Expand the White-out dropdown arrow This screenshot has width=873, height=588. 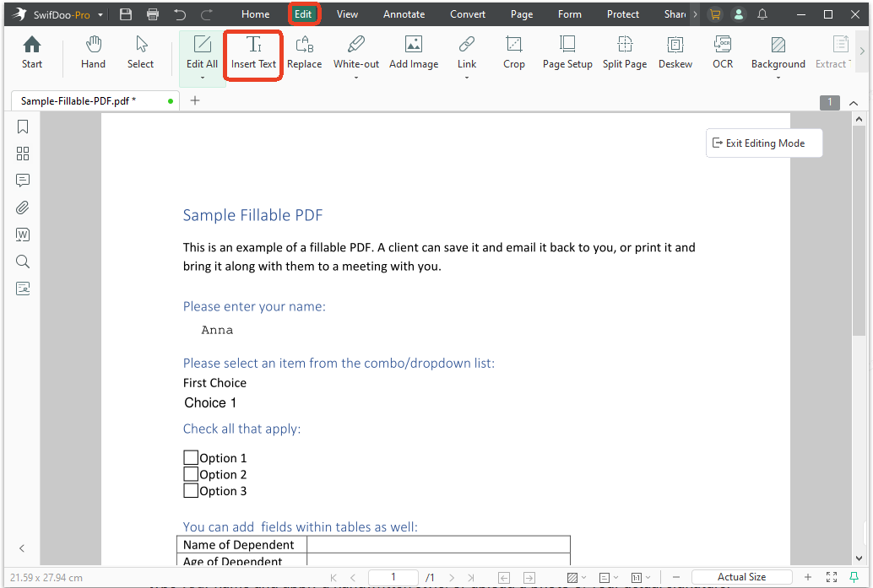pyautogui.click(x=356, y=78)
